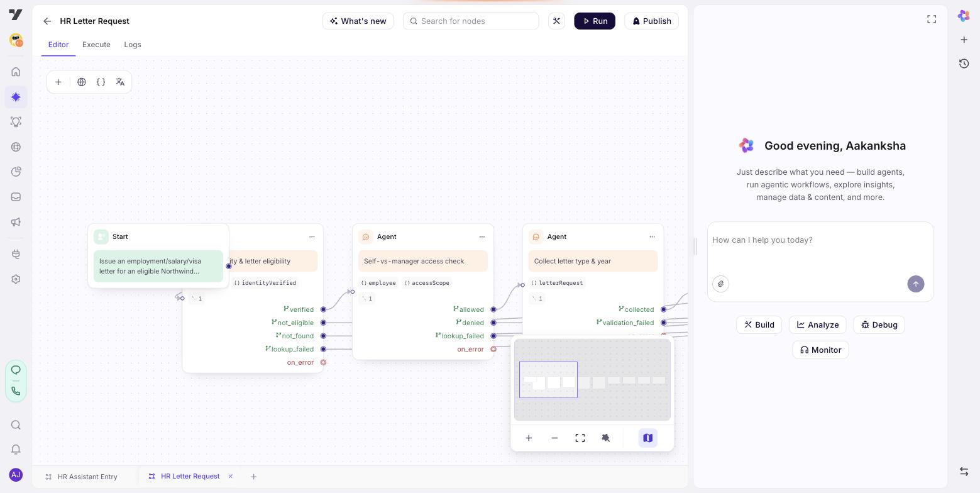Open the variables curly braces icon

click(x=101, y=82)
